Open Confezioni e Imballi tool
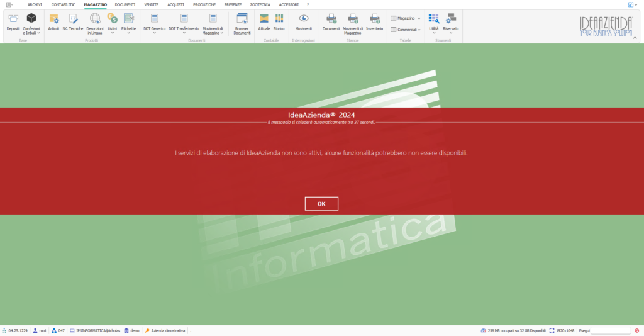This screenshot has width=644, height=336. click(x=31, y=24)
